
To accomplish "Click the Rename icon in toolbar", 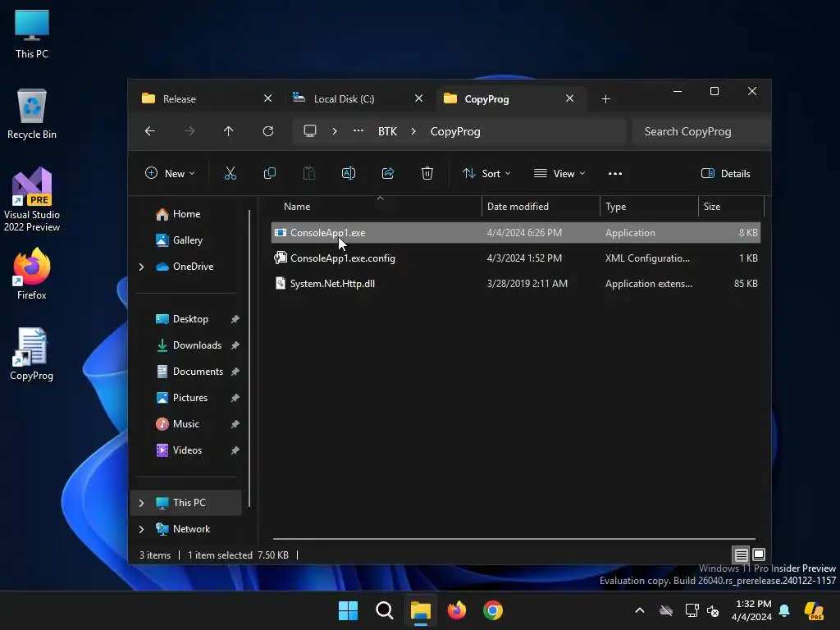I will pyautogui.click(x=348, y=173).
